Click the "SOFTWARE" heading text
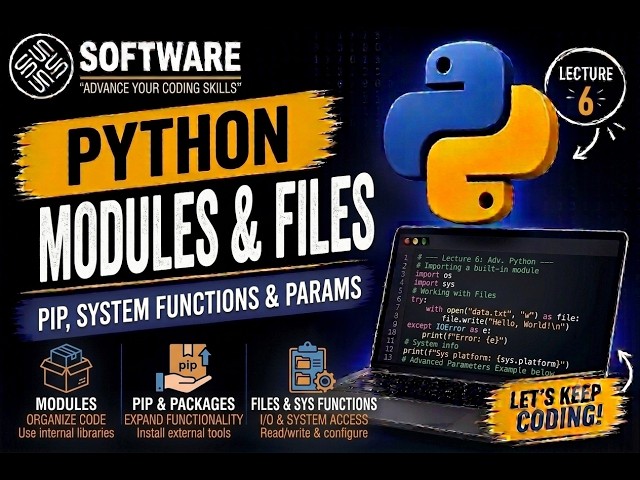This screenshot has height=480, width=640. coord(160,56)
